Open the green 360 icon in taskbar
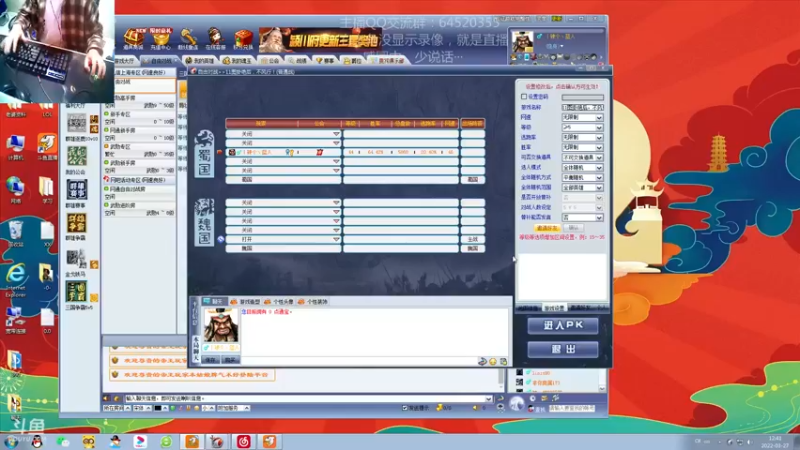The image size is (800, 450). pos(166,442)
